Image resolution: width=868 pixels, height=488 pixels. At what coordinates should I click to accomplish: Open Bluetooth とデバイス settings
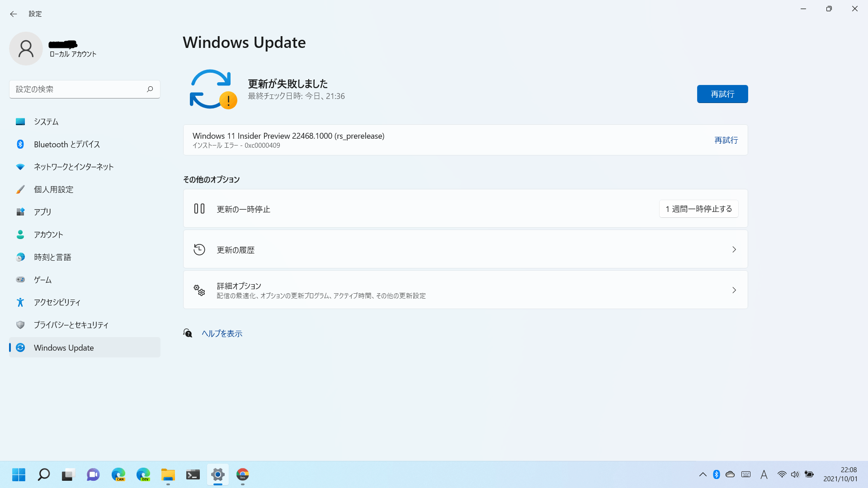(x=66, y=144)
